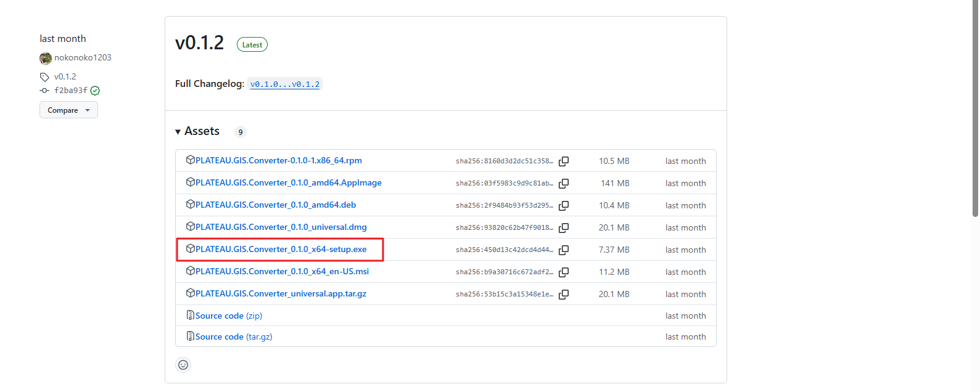The image size is (980, 392).
Task: Click the tag icon beside v0.1.2
Action: pyautogui.click(x=44, y=77)
